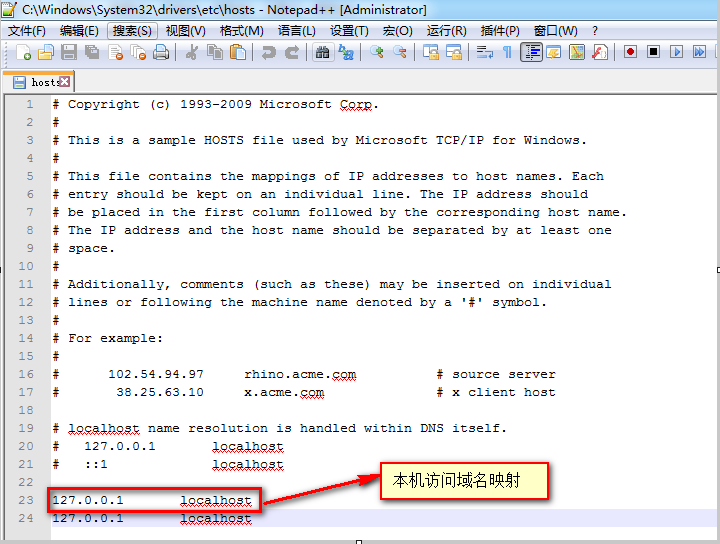Open the ? help menu
The width and height of the screenshot is (720, 544).
(595, 31)
